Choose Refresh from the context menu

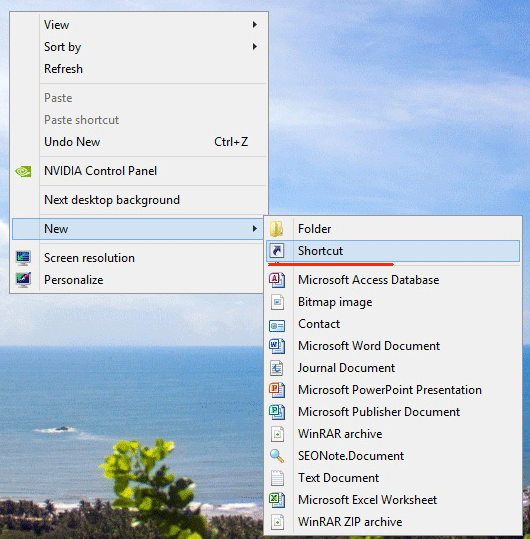139,69
